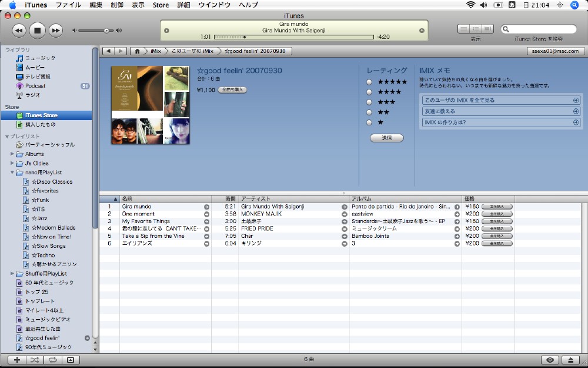Screen dimensions: 588x368
Task: Click the sort arrow column header
Action: pos(109,199)
